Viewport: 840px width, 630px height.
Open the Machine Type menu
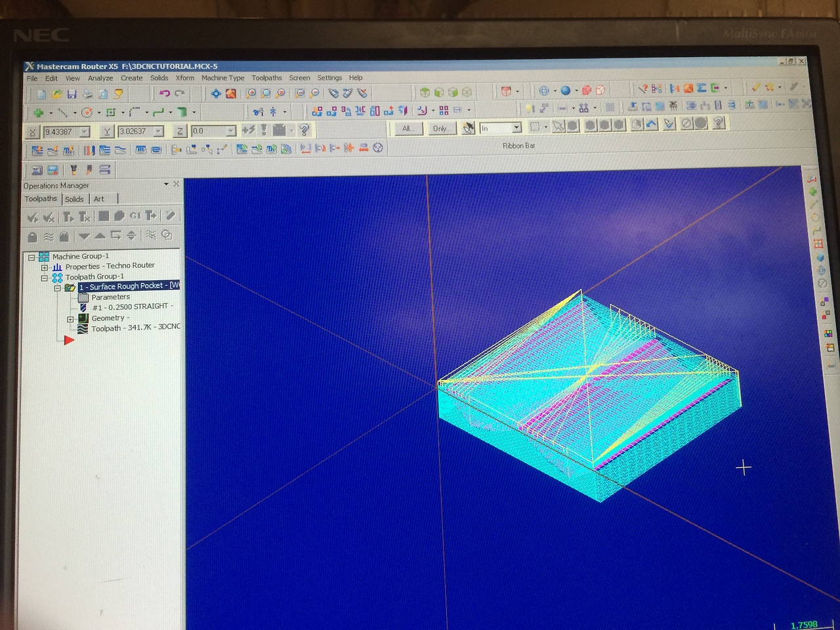222,77
